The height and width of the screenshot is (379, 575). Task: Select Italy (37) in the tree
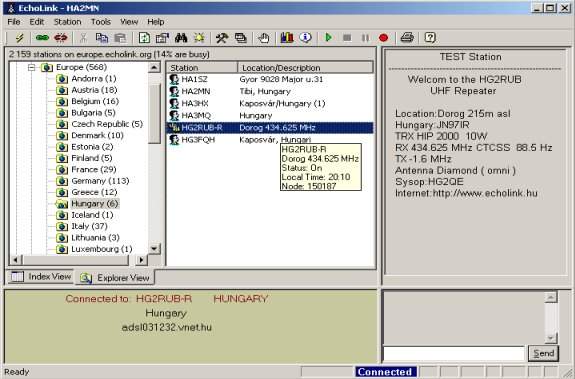pos(89,226)
